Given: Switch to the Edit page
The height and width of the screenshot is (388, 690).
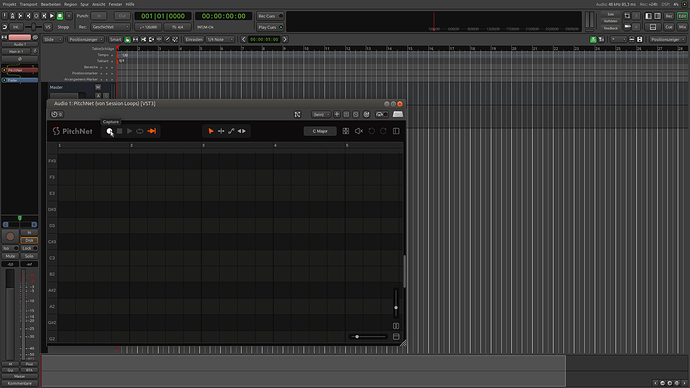Looking at the screenshot, I should [682, 16].
